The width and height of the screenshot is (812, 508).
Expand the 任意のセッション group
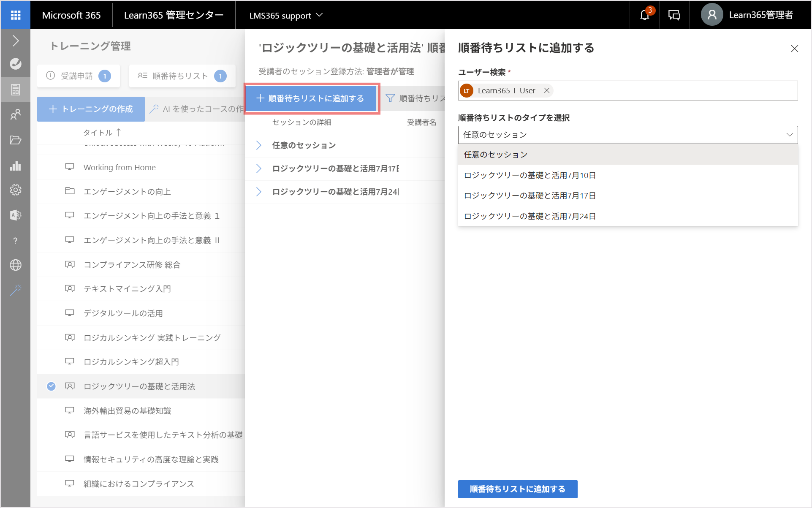(258, 145)
